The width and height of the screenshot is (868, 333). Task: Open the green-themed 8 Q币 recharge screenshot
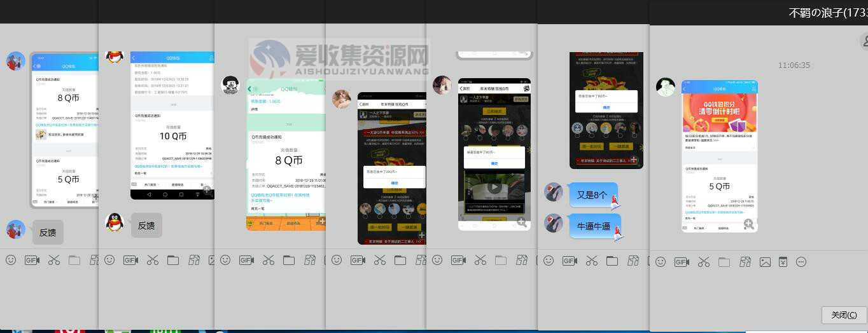[x=286, y=153]
